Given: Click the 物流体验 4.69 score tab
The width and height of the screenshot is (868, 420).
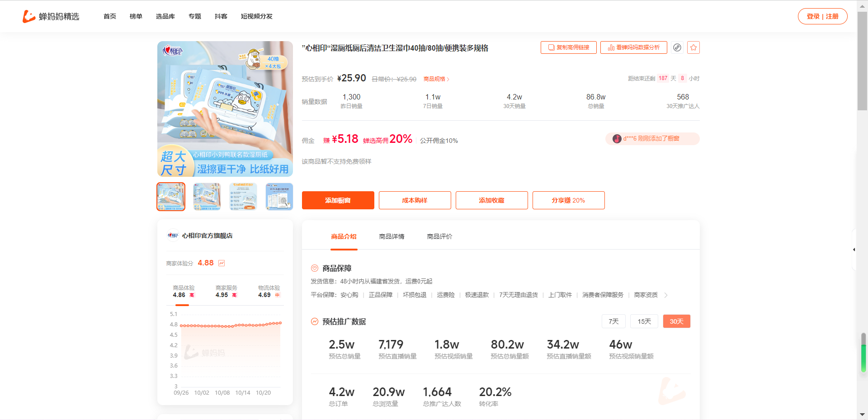Looking at the screenshot, I should click(x=269, y=292).
